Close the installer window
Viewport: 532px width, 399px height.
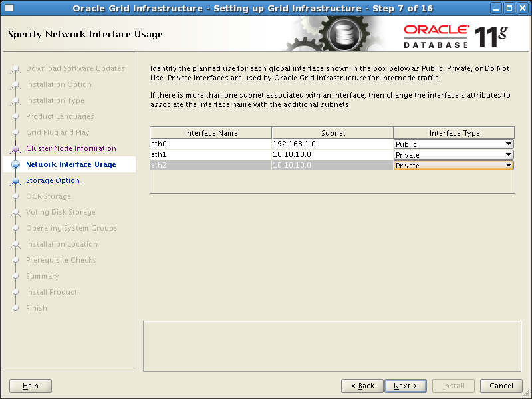click(523, 8)
